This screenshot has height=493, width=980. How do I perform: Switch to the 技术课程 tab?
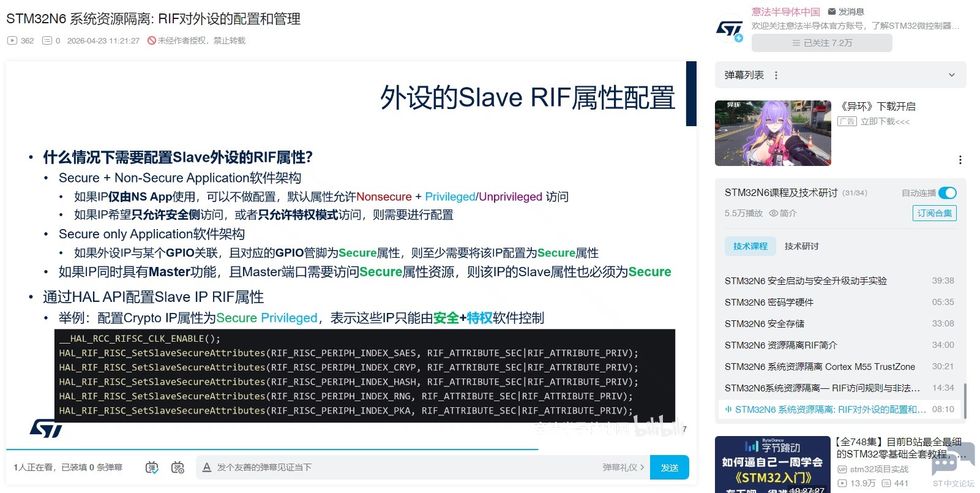point(750,246)
